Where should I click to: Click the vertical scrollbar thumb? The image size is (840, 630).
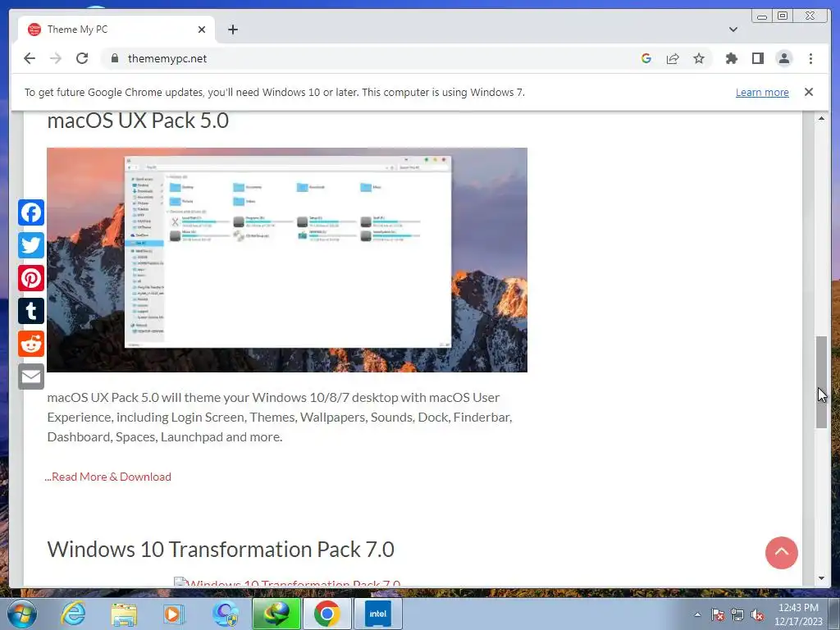(x=821, y=381)
